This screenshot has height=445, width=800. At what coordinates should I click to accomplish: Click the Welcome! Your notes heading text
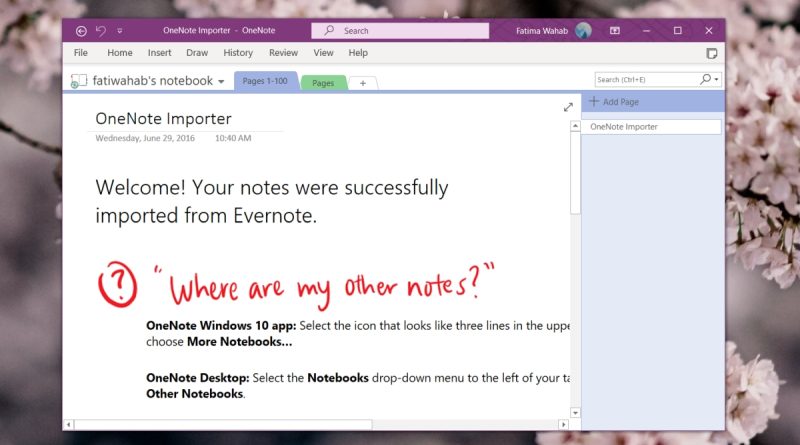point(272,202)
